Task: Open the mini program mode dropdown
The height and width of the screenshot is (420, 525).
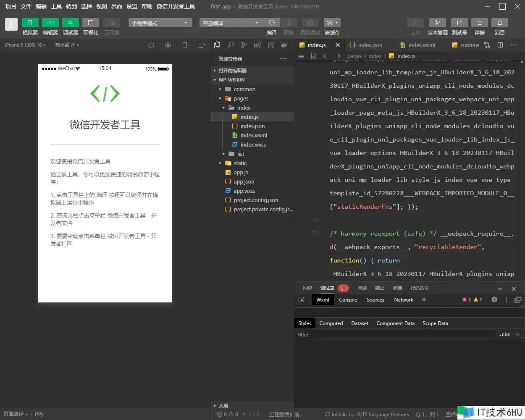Action: click(x=160, y=23)
